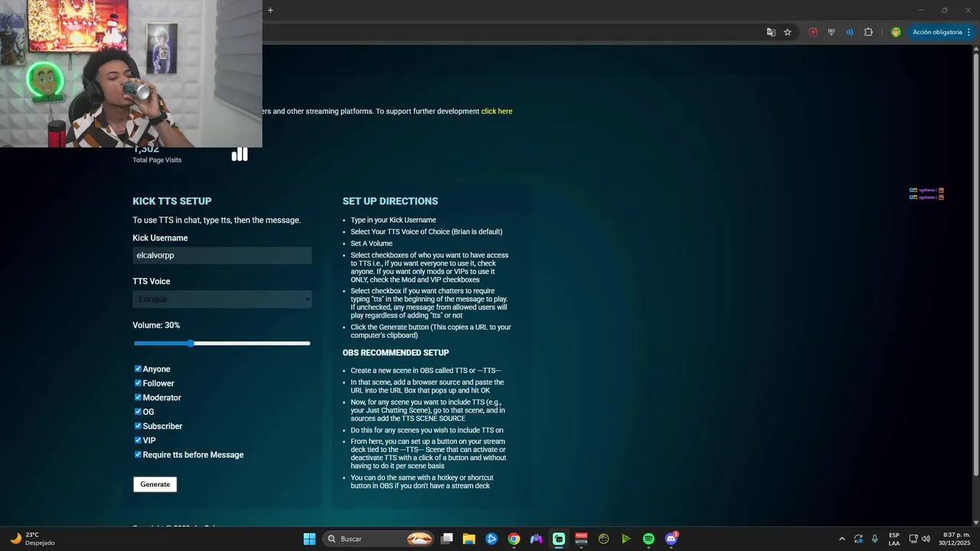Open Voicemeeter from the taskbar

[581, 539]
